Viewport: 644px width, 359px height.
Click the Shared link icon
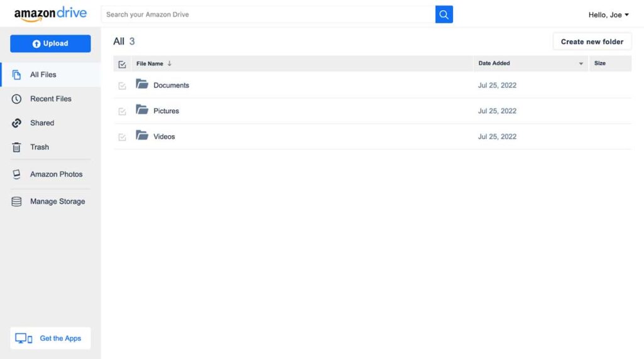[x=16, y=123]
